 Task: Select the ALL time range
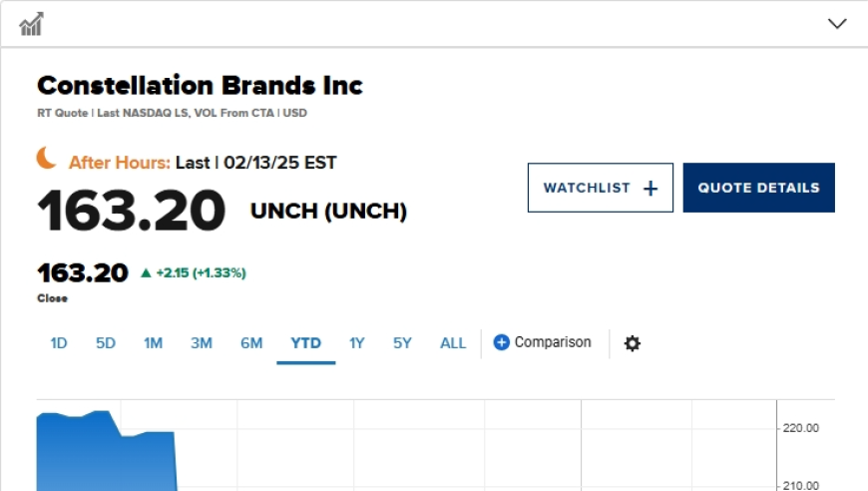click(453, 343)
